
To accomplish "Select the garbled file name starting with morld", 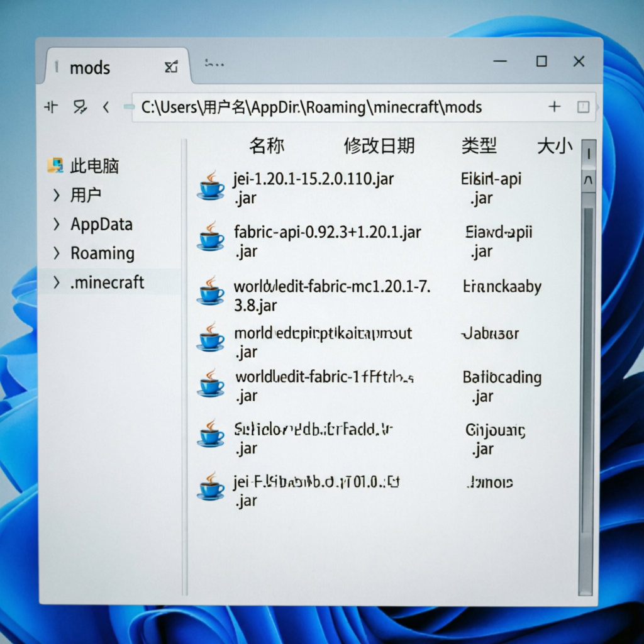I will point(323,342).
